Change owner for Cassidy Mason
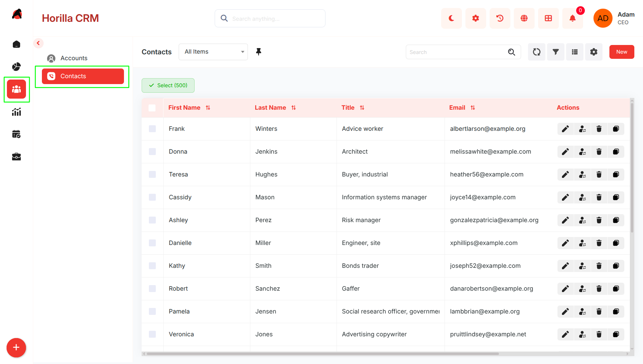Viewport: 643px width, 364px height. (582, 197)
